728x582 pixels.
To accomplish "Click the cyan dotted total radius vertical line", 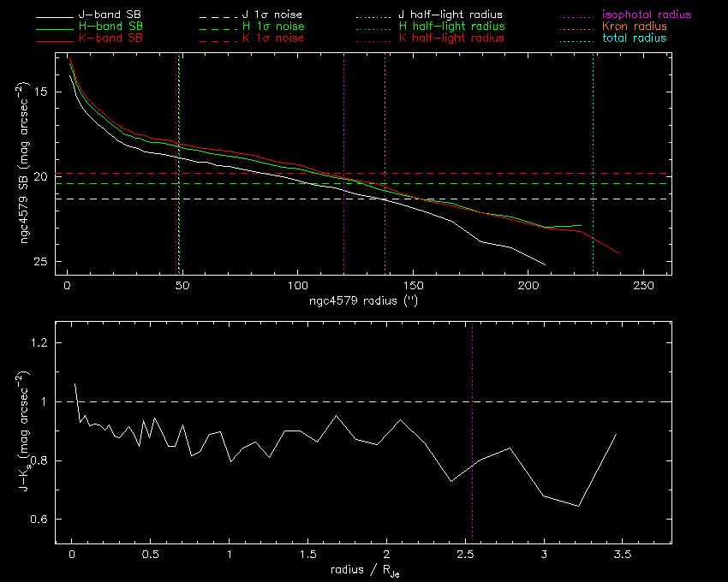I will [593, 128].
